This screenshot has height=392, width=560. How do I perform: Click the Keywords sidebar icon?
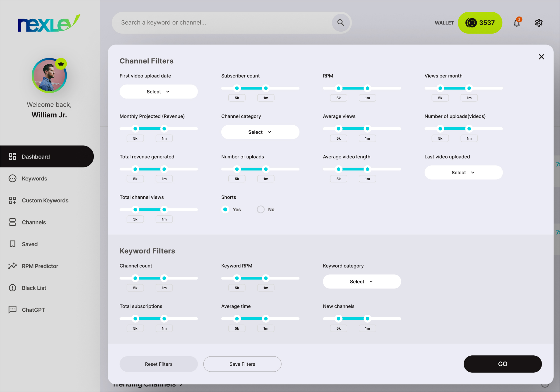pyautogui.click(x=12, y=179)
